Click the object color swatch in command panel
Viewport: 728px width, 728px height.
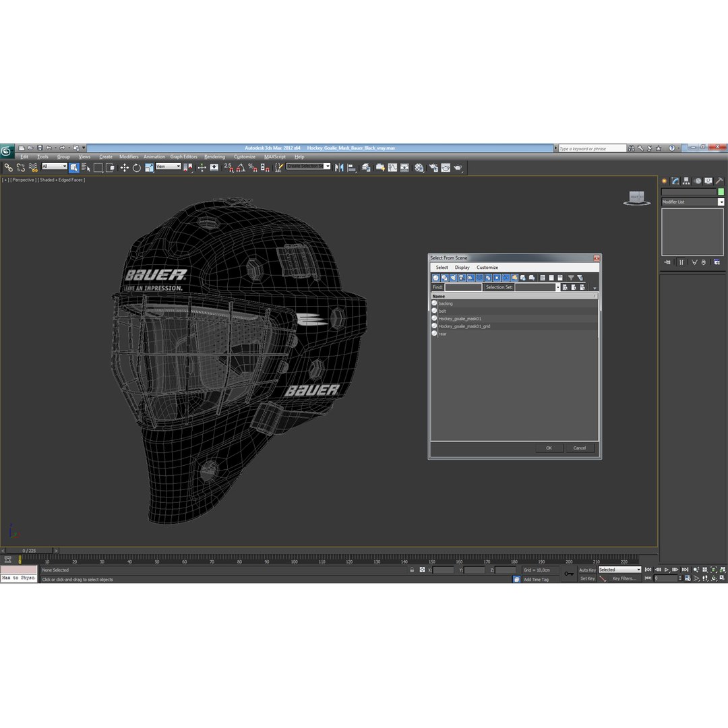(x=721, y=191)
